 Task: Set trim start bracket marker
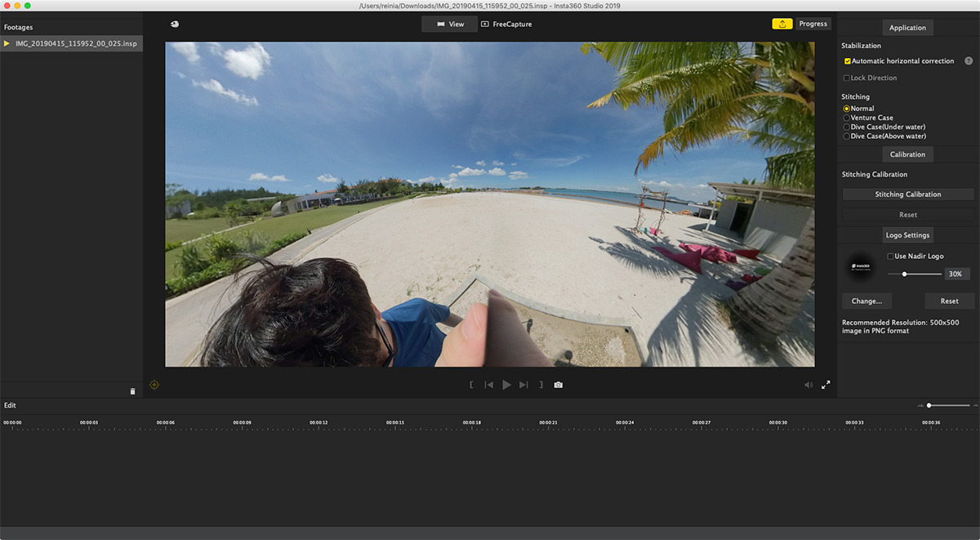pyautogui.click(x=470, y=385)
